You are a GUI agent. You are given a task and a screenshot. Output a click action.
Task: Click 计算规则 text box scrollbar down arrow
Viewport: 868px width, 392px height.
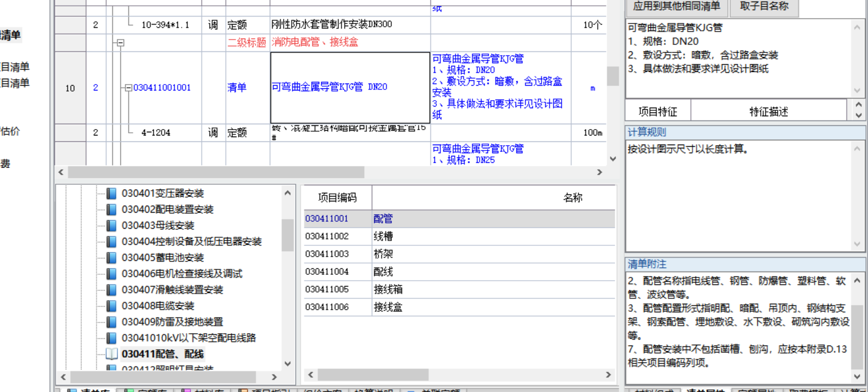pos(857,244)
